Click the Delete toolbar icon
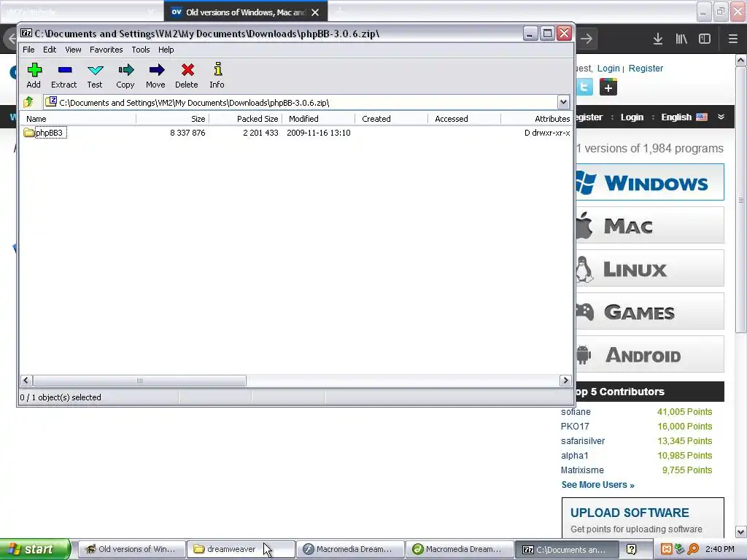Image resolution: width=747 pixels, height=560 pixels. pyautogui.click(x=187, y=75)
